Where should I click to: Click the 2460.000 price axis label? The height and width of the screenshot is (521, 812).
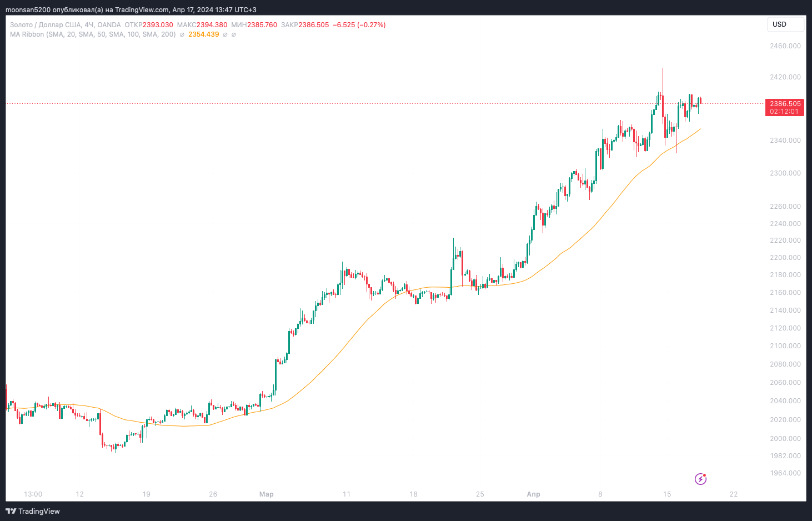pos(785,46)
